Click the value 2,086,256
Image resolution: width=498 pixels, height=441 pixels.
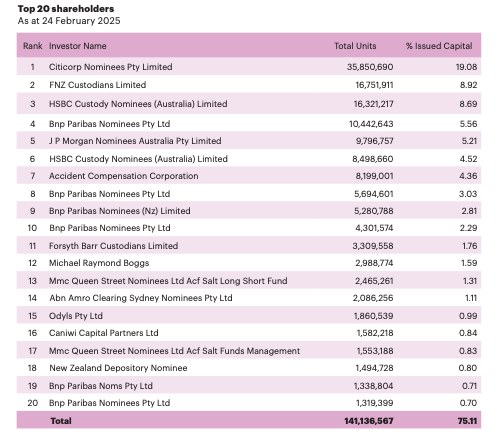click(373, 298)
